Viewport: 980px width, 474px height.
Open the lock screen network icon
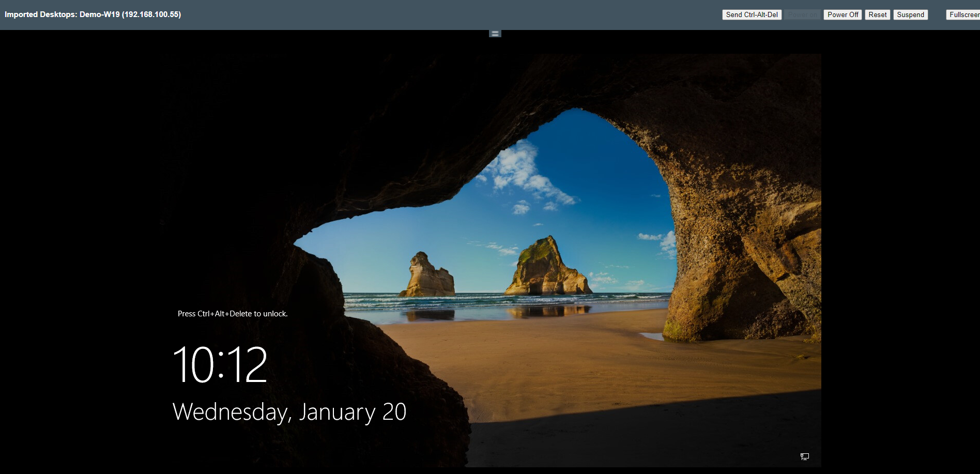[x=804, y=456]
